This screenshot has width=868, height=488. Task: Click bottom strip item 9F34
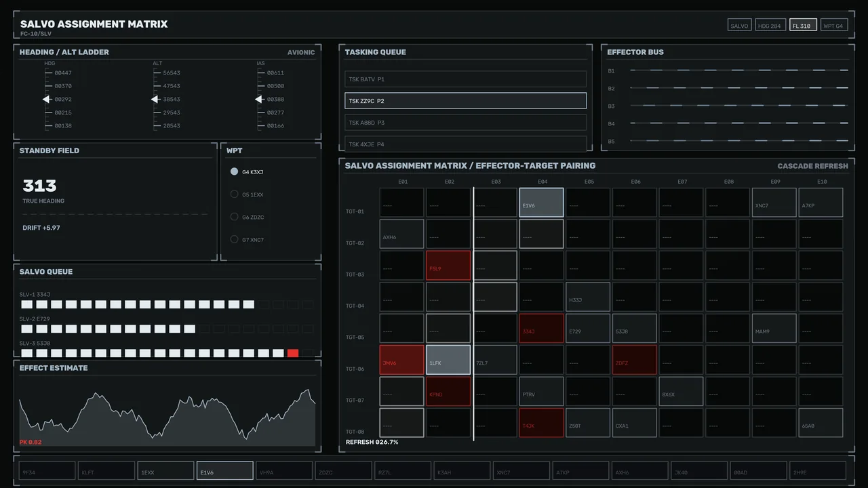47,470
